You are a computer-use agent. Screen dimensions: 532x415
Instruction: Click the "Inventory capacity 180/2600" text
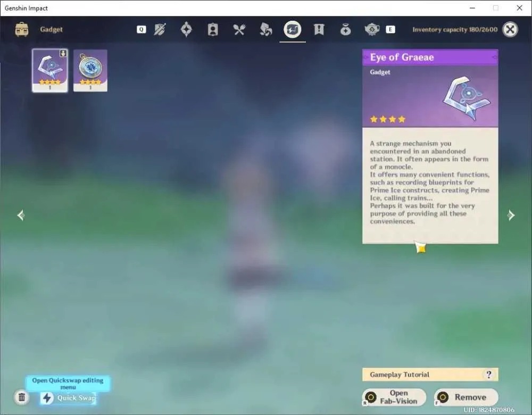coord(455,29)
